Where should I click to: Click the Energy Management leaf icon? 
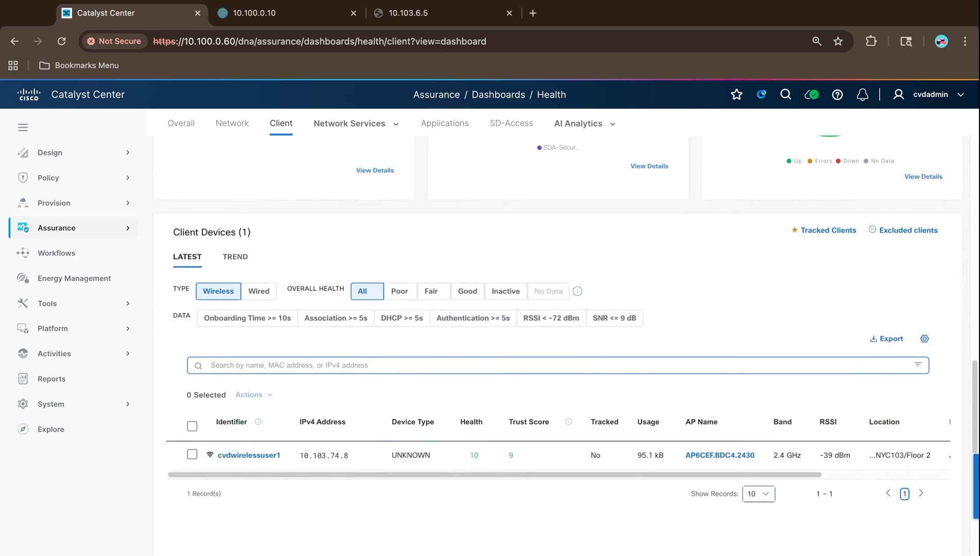pos(23,278)
